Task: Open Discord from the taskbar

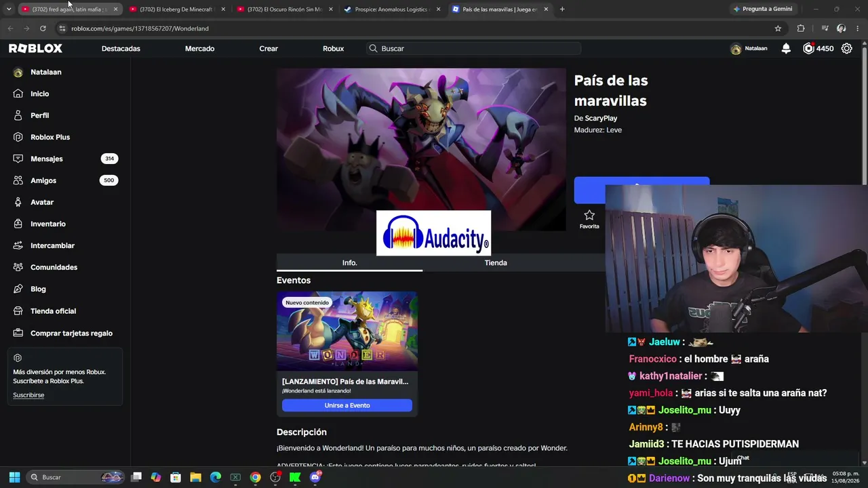Action: click(x=315, y=477)
